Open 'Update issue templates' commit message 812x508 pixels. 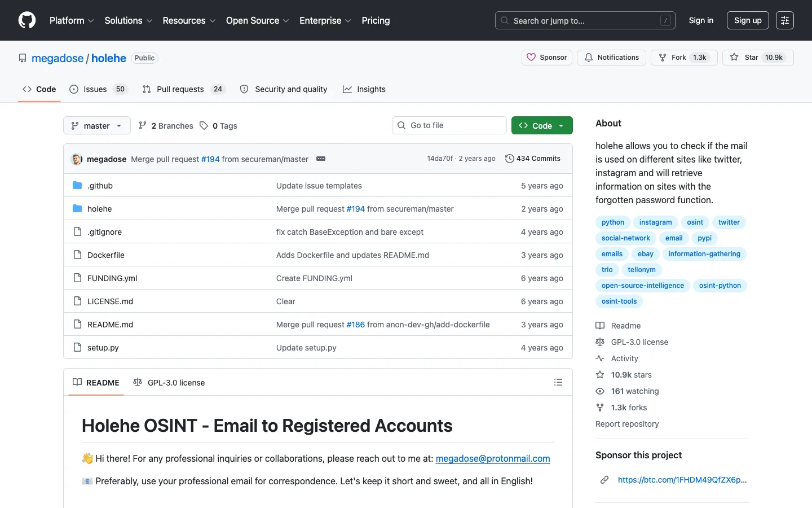point(319,186)
